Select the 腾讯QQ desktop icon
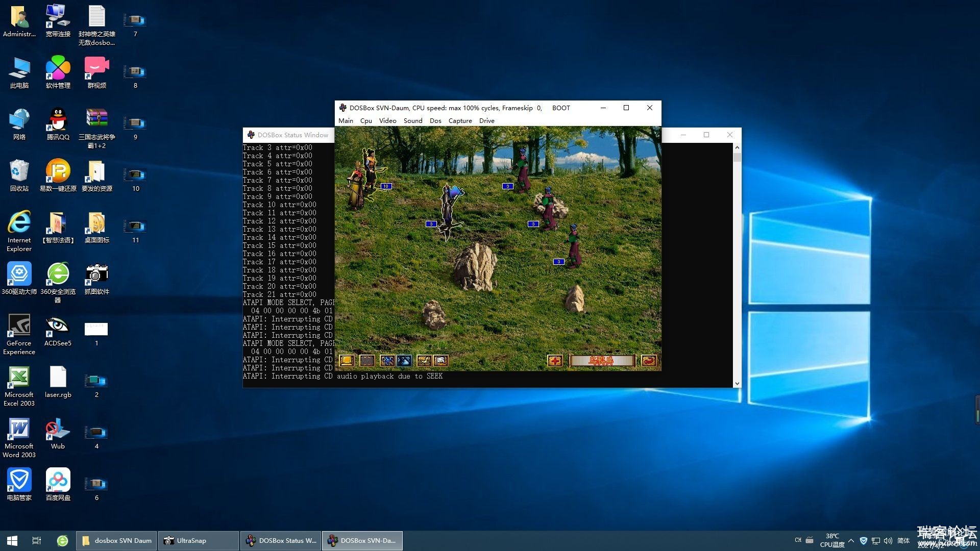Viewport: 980px width, 551px height. [x=58, y=124]
